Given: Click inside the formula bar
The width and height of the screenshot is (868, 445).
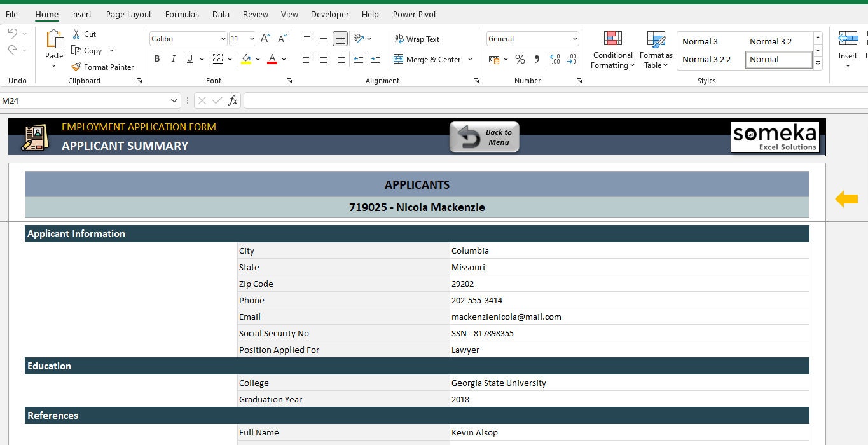Looking at the screenshot, I should 445,100.
